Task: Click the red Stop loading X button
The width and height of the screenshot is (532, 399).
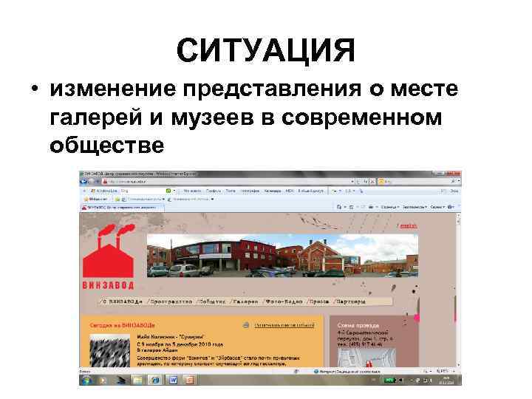Action: tap(372, 182)
